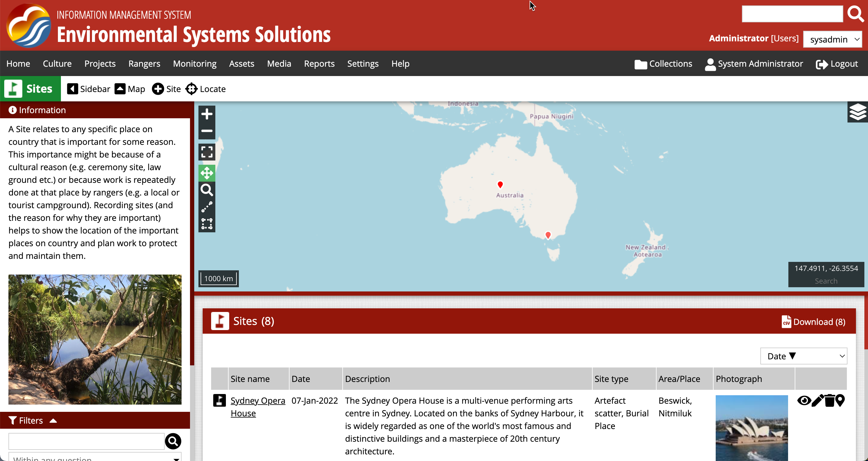Viewport: 868px width, 461px height.
Task: Click the filter search text field
Action: [86, 441]
